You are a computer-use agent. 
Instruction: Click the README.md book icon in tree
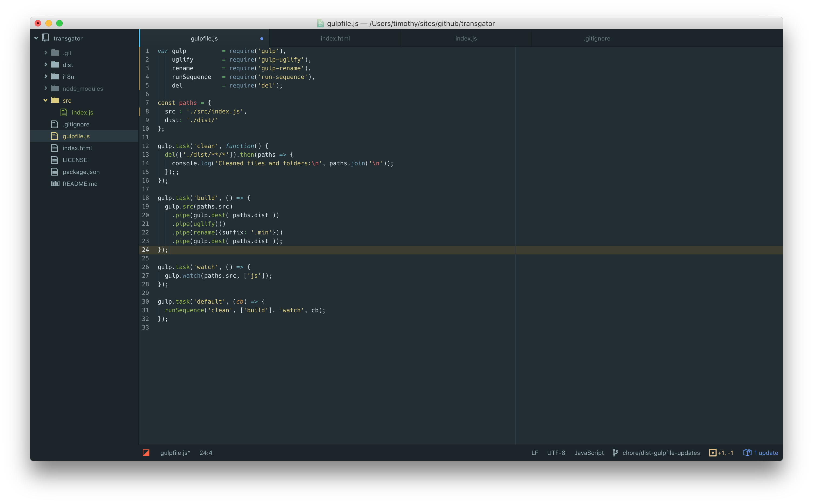point(55,184)
